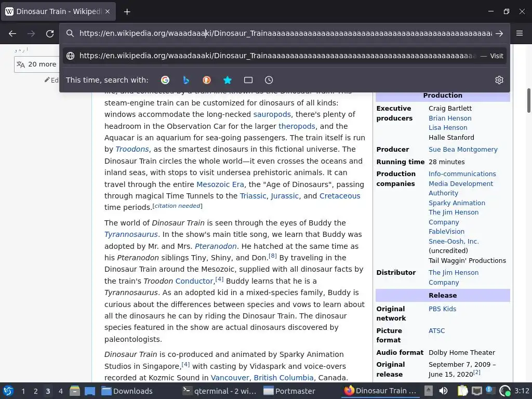
Task: Open the removable media eject tray icon
Action: pyautogui.click(x=429, y=391)
